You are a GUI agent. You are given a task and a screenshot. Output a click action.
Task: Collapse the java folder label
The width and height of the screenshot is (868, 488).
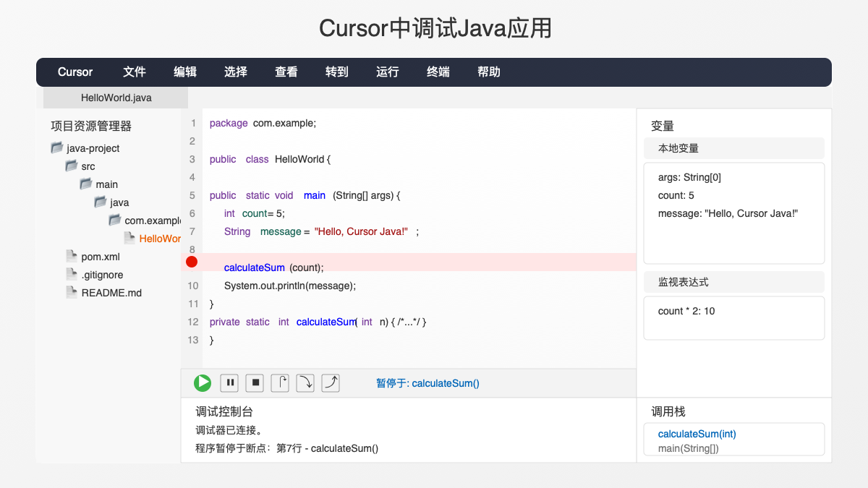[120, 202]
